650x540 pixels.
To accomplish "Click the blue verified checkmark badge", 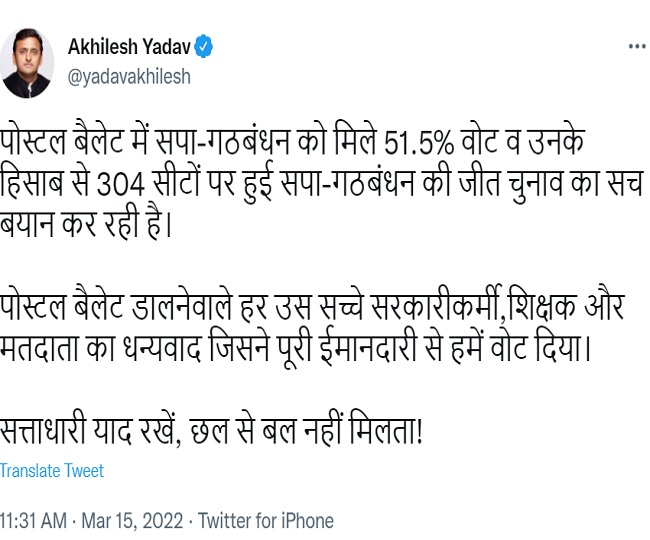I will pos(203,46).
